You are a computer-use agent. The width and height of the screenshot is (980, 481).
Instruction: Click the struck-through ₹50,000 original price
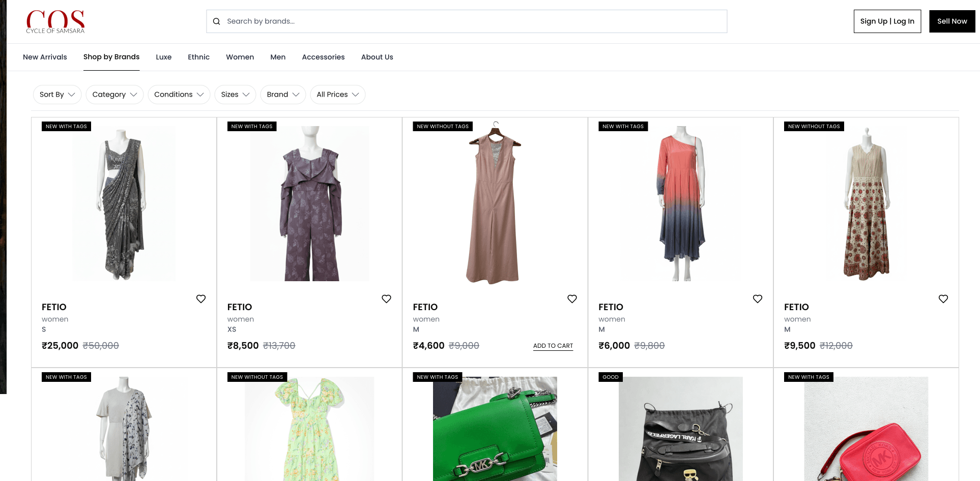101,346
